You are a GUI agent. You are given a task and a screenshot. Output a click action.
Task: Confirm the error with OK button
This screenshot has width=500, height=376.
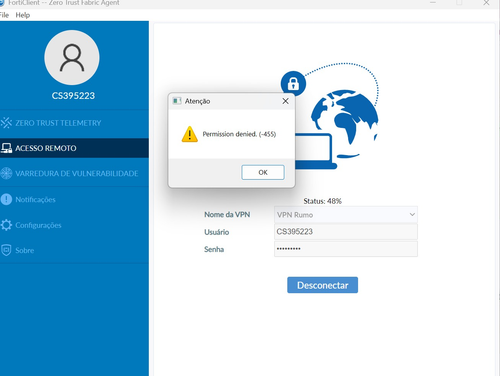(263, 172)
